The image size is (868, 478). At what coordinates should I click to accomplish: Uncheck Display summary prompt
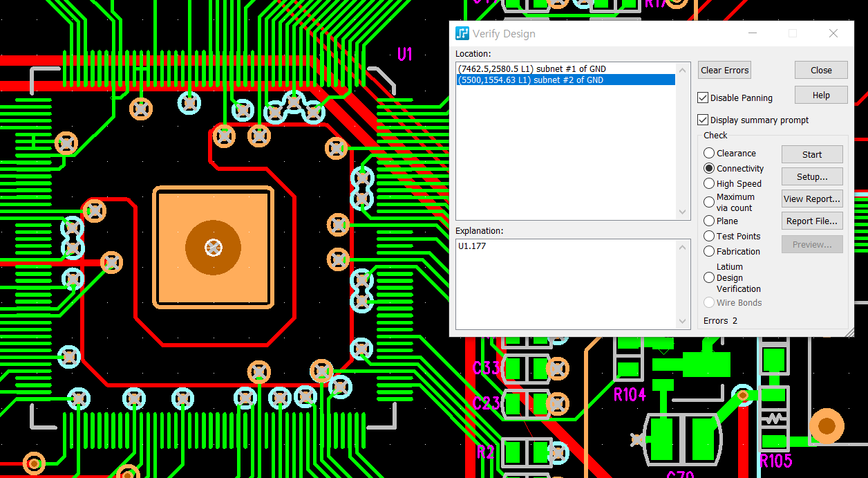click(x=704, y=120)
